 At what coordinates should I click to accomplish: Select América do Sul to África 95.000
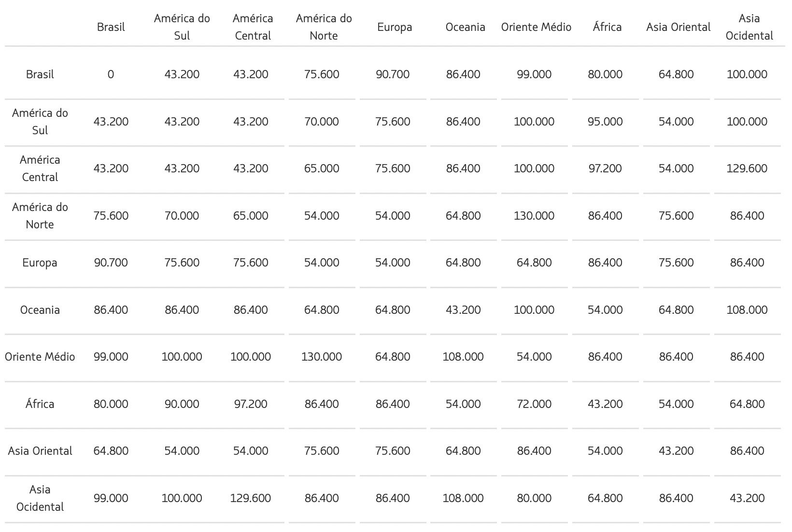(x=605, y=122)
